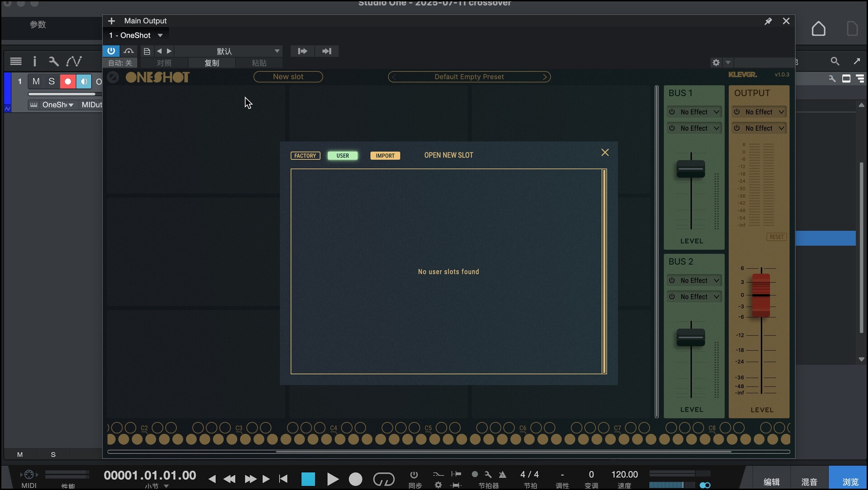Switch to the FACTORY tab
This screenshot has height=490, width=868.
[305, 156]
